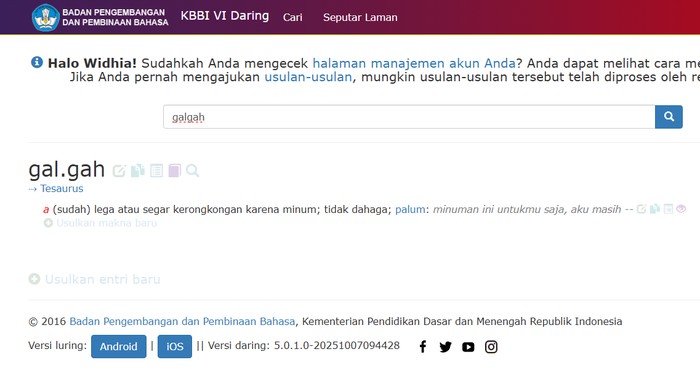Click the copy icon on the definition line

tap(655, 209)
